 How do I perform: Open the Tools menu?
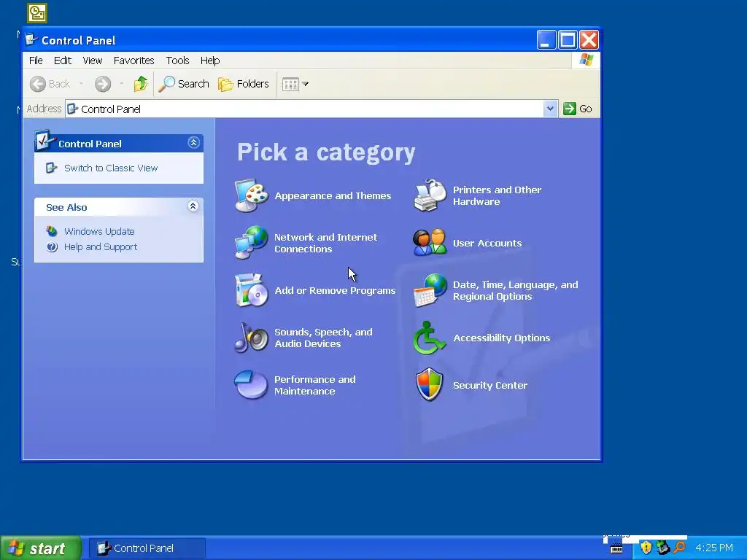point(177,61)
